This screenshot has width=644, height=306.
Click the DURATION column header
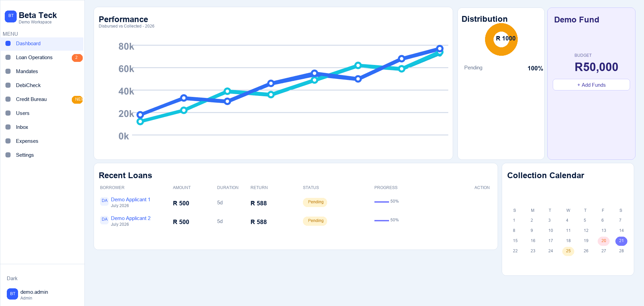(228, 188)
